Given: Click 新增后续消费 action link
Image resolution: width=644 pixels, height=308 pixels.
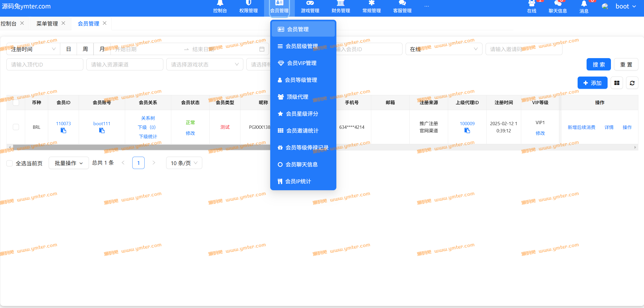Looking at the screenshot, I should [x=581, y=127].
